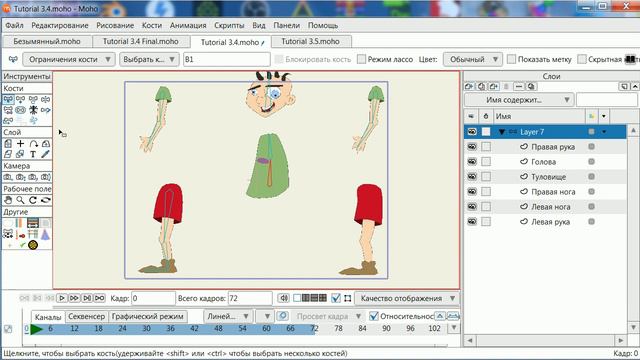Pick the Rotate Workspace tool
The width and height of the screenshot is (640, 360).
tap(33, 200)
